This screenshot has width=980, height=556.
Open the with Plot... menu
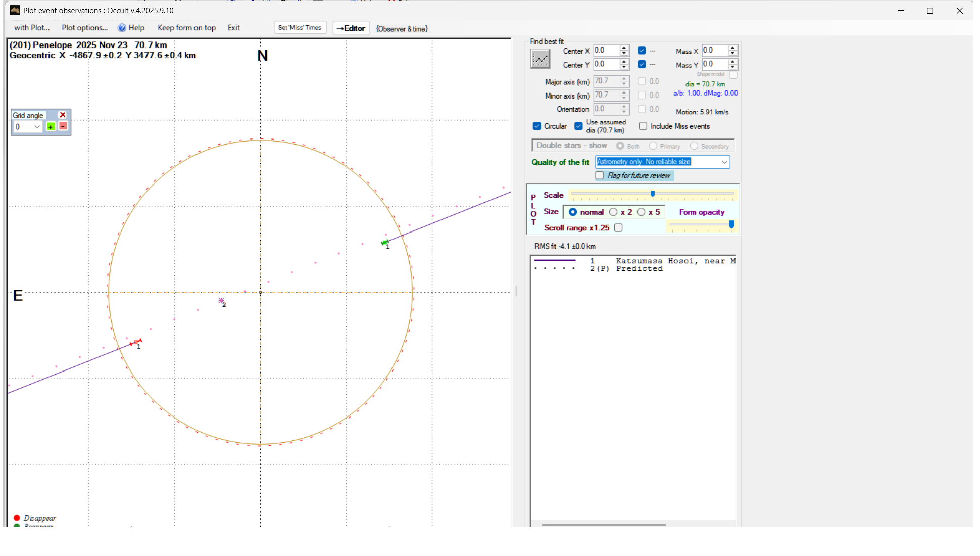click(32, 28)
